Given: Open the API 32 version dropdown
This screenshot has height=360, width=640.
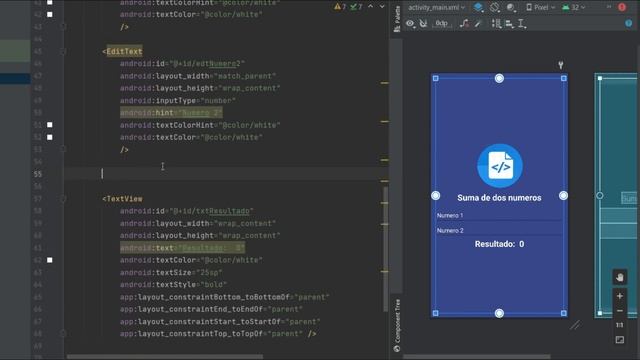Looking at the screenshot, I should point(573,7).
